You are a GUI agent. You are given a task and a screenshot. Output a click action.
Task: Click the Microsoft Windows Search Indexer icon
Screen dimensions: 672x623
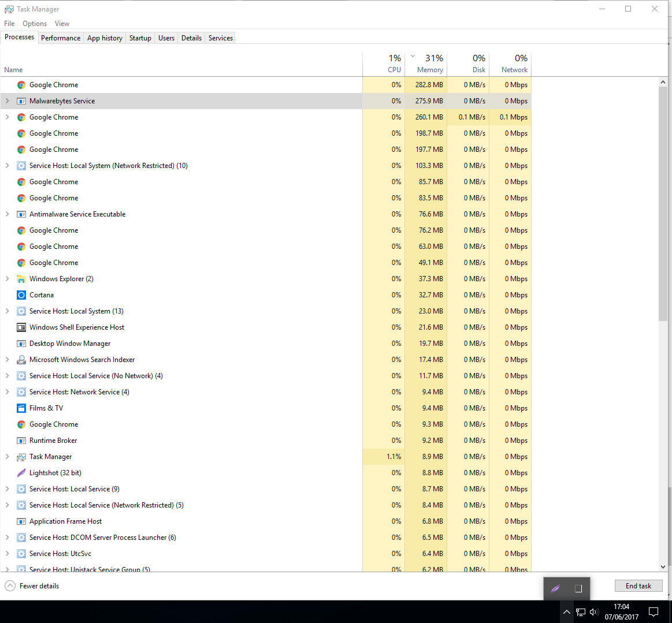pyautogui.click(x=21, y=360)
